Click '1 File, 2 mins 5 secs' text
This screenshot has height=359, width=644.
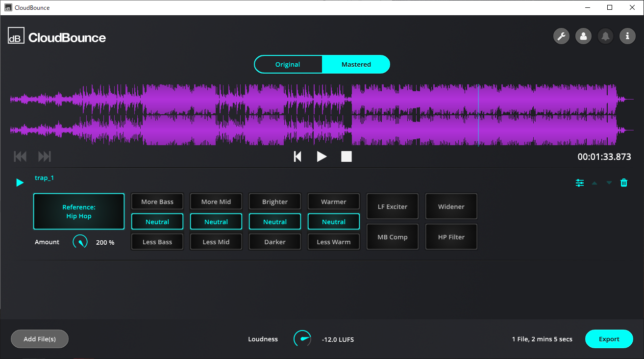point(542,339)
